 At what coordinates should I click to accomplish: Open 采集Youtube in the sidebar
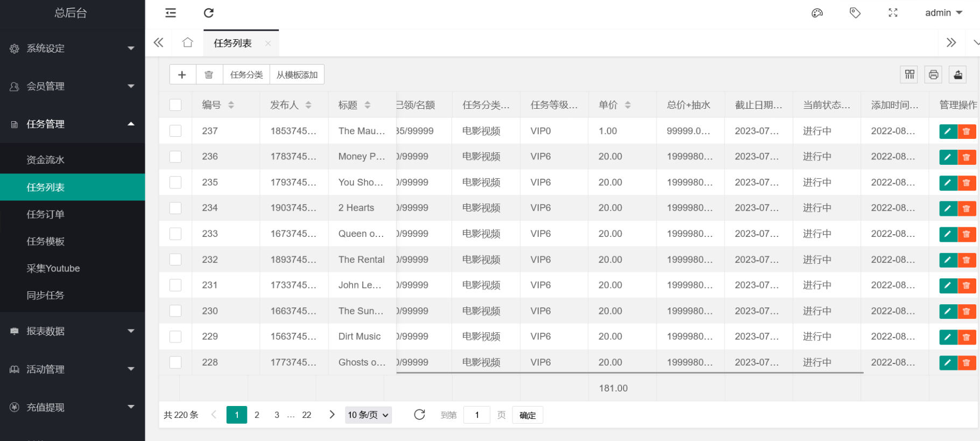(73, 268)
